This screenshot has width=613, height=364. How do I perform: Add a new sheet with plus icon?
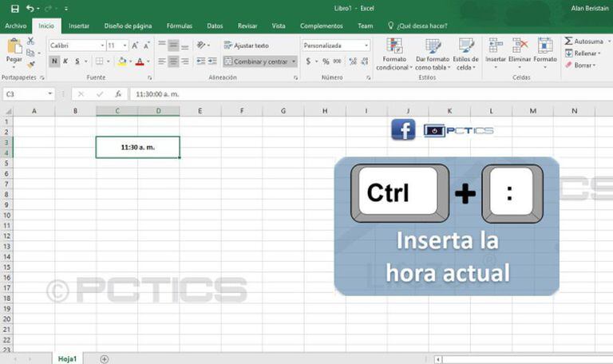pos(105,359)
